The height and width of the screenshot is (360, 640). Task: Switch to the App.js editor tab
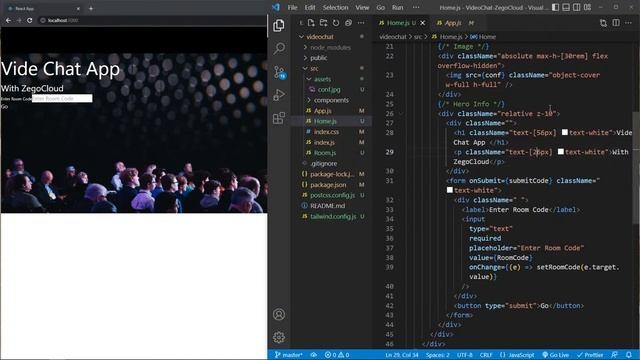(x=453, y=23)
